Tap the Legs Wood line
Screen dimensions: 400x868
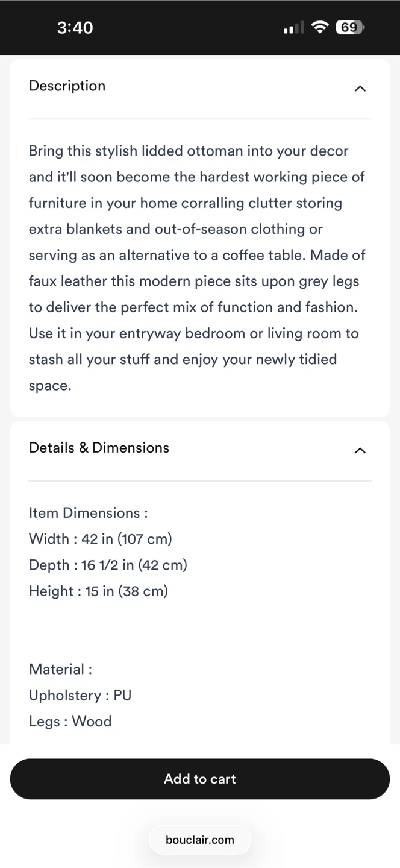tap(70, 722)
